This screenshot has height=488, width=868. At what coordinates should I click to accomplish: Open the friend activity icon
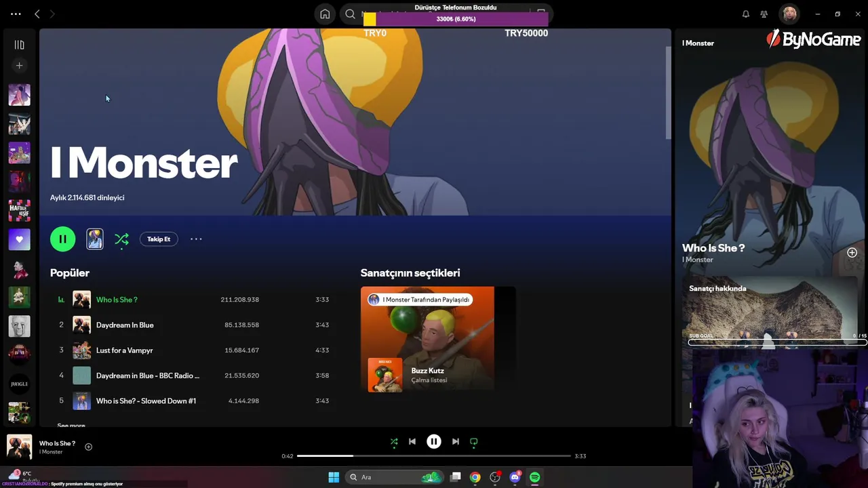(764, 14)
